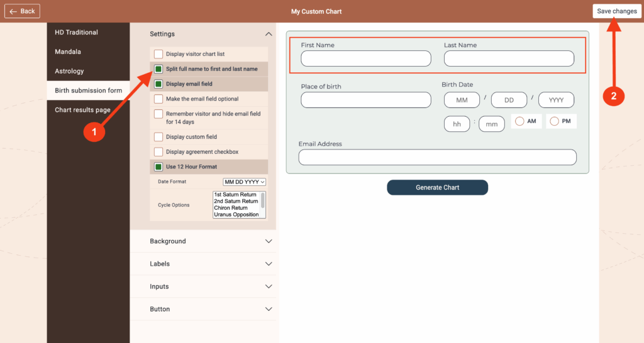This screenshot has width=644, height=343.
Task: Enable Display visitor chart list checkbox
Action: coord(158,54)
